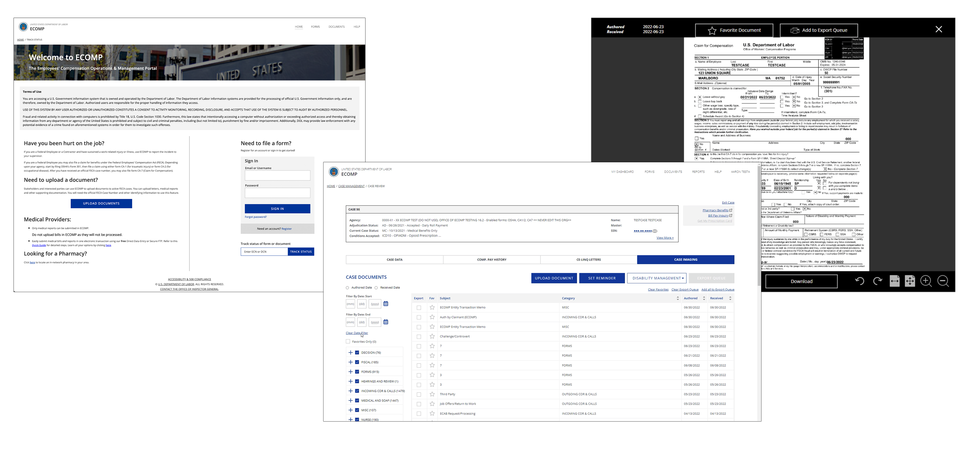Open the CE-LINQ Letters tab
This screenshot has width=980, height=449.
click(589, 260)
